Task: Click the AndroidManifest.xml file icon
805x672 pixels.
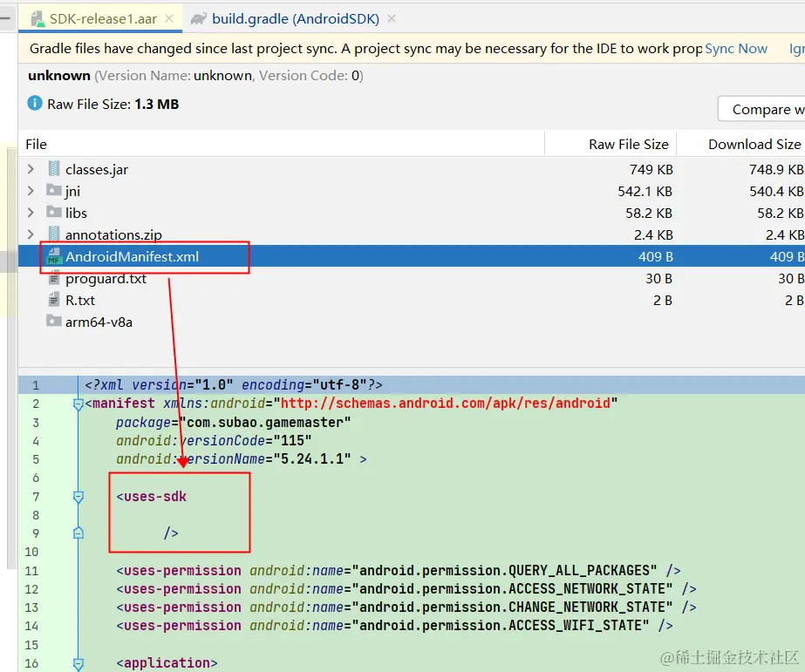Action: [x=54, y=256]
